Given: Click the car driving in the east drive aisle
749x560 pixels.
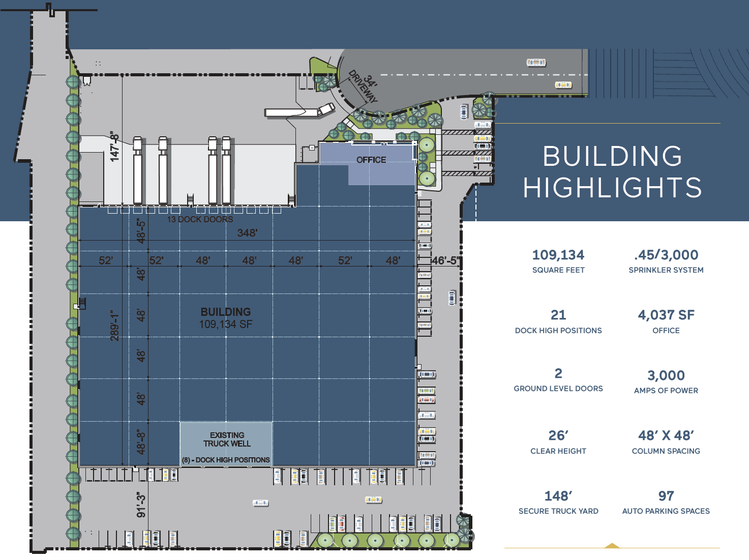Looking at the screenshot, I should (452, 297).
